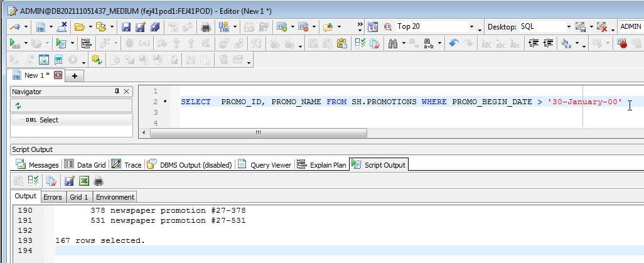Close the New 1 editor tab

[58, 75]
